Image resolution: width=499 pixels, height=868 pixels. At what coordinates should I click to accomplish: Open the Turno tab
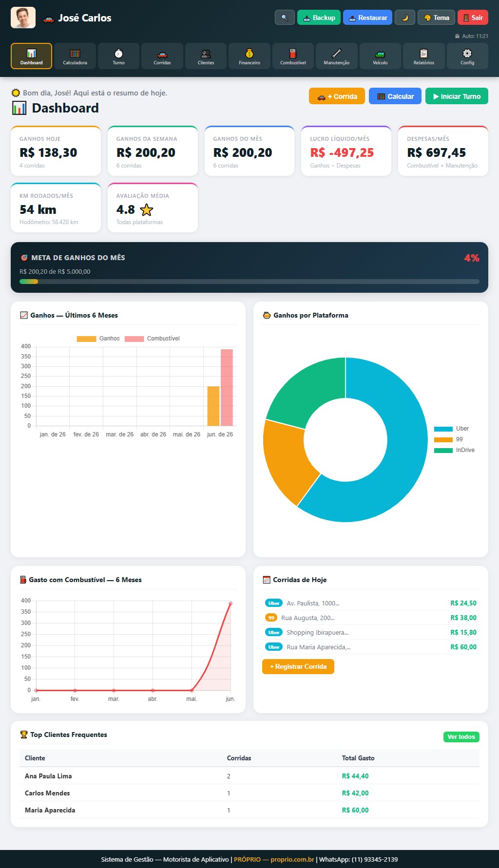pos(118,56)
